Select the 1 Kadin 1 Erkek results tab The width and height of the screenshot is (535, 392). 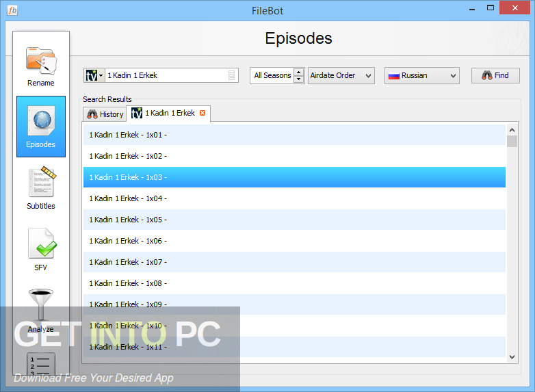(168, 114)
